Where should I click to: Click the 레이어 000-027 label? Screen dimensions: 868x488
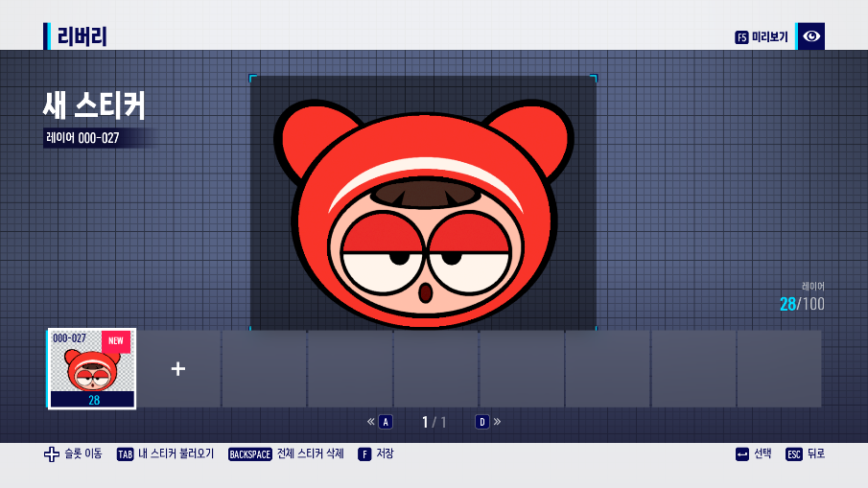(82, 138)
